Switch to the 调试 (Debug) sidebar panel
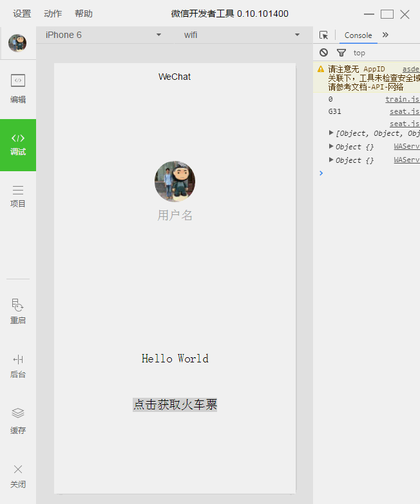Image resolution: width=420 pixels, height=504 pixels. point(18,144)
